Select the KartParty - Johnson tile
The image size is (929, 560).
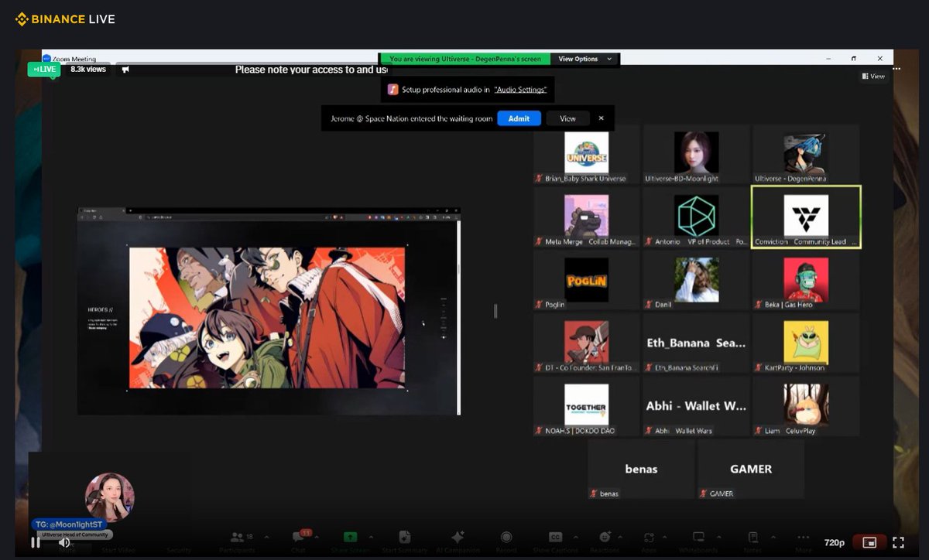tap(806, 343)
